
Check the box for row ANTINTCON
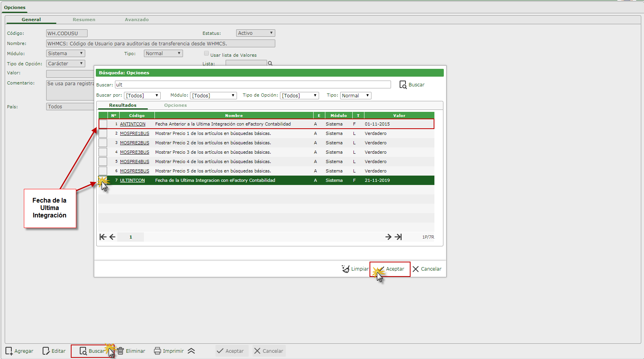coord(103,124)
